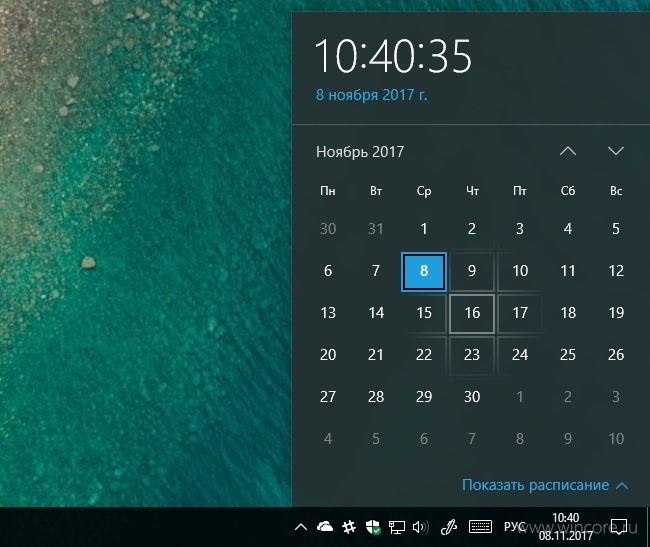Image resolution: width=650 pixels, height=547 pixels.
Task: Select November 11 in calendar
Action: click(568, 271)
